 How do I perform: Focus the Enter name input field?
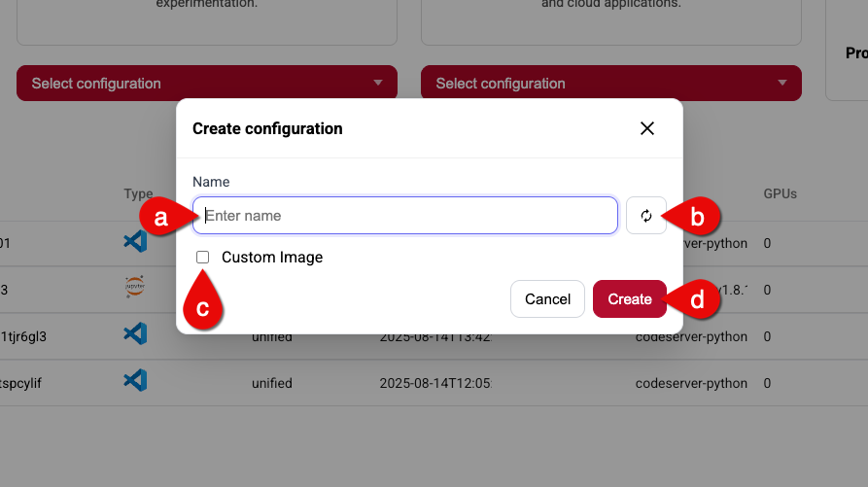click(x=405, y=216)
